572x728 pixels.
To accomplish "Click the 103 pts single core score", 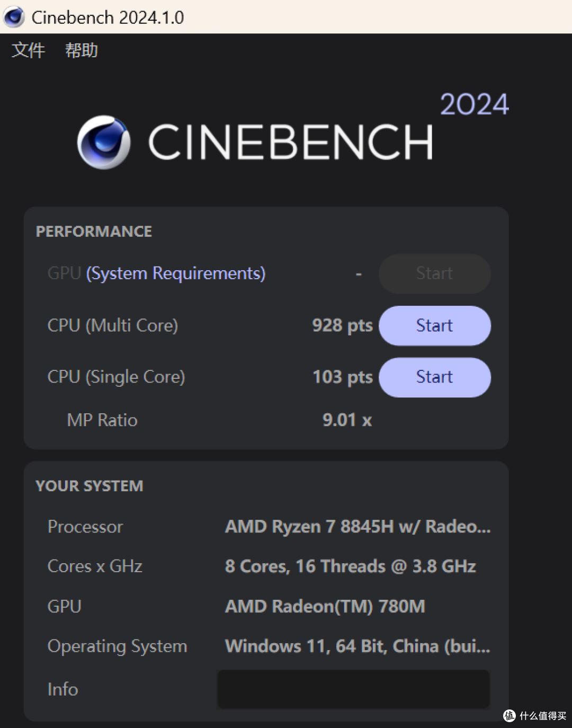I will tap(342, 377).
